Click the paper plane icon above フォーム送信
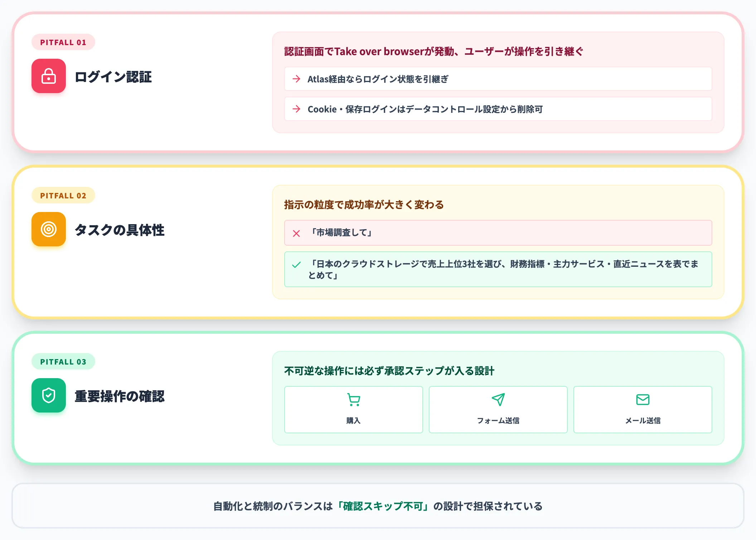 point(498,400)
